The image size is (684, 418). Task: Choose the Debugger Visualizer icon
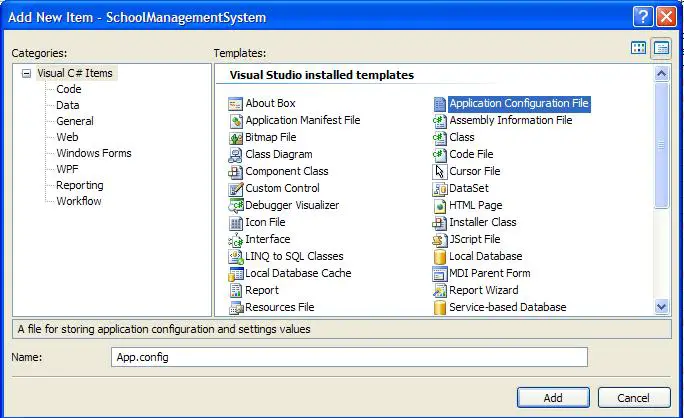tap(236, 206)
